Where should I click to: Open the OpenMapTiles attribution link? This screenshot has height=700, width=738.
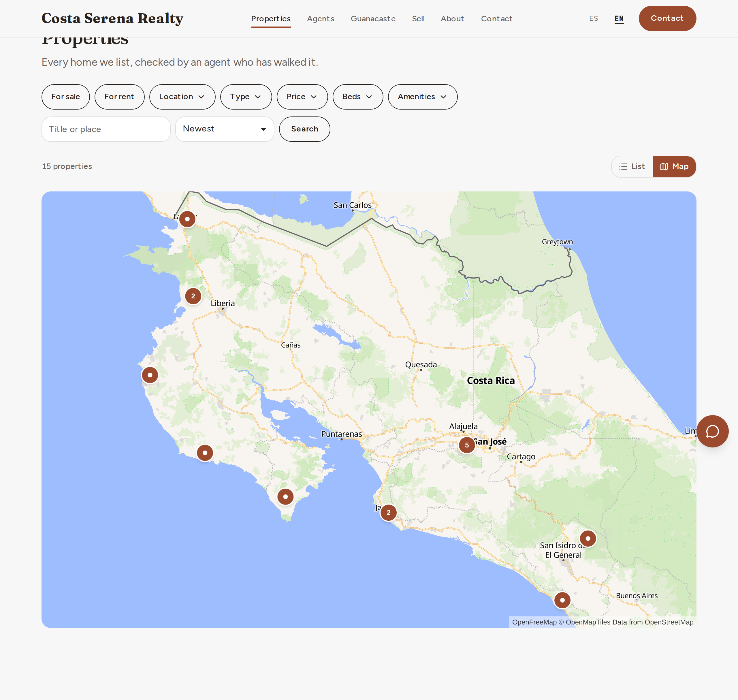coord(584,622)
